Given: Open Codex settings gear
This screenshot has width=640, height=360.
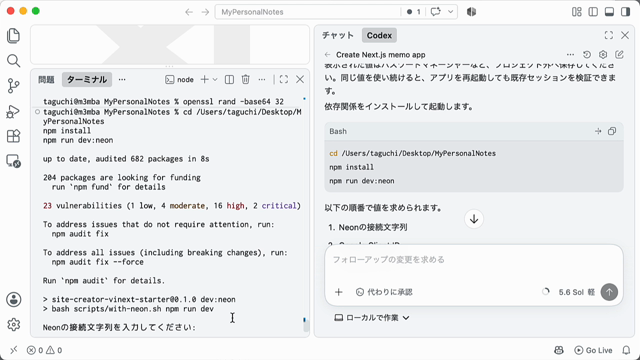Looking at the screenshot, I should tap(603, 55).
